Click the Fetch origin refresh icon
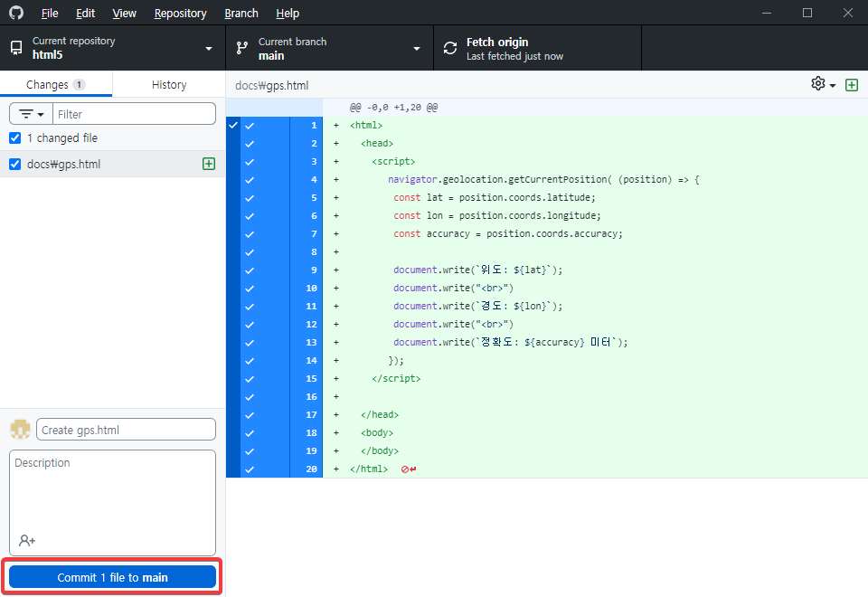The height and width of the screenshot is (597, 868). (449, 48)
